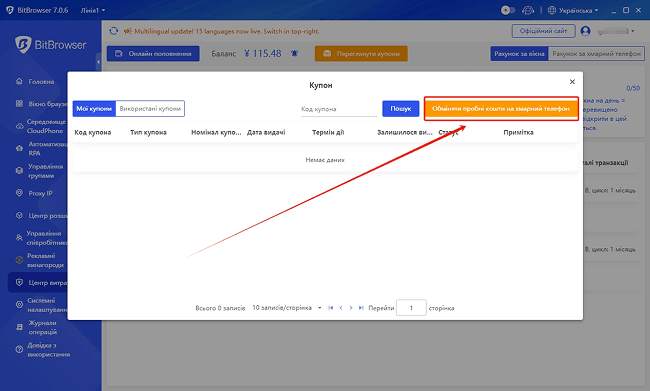
Task: Click the Примітка column header
Action: (518, 132)
